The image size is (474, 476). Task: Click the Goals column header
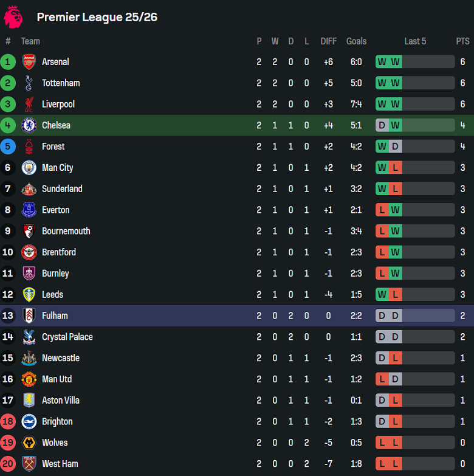click(356, 41)
